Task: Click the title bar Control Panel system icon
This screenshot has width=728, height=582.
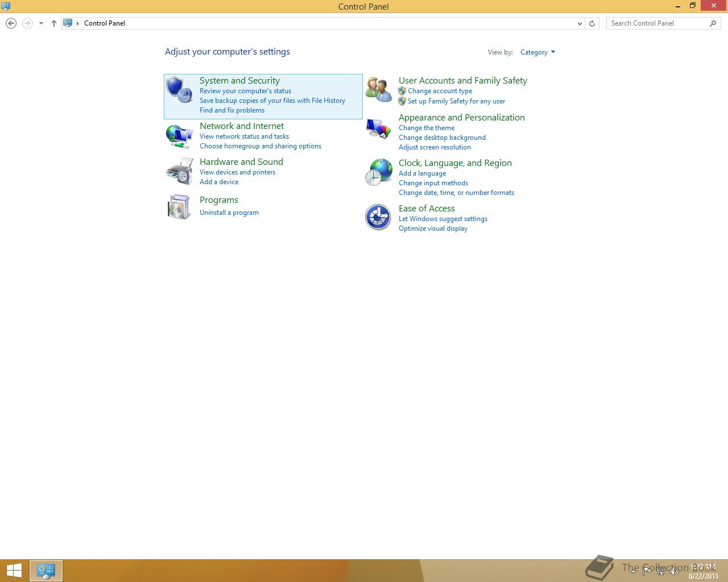Action: [x=6, y=6]
